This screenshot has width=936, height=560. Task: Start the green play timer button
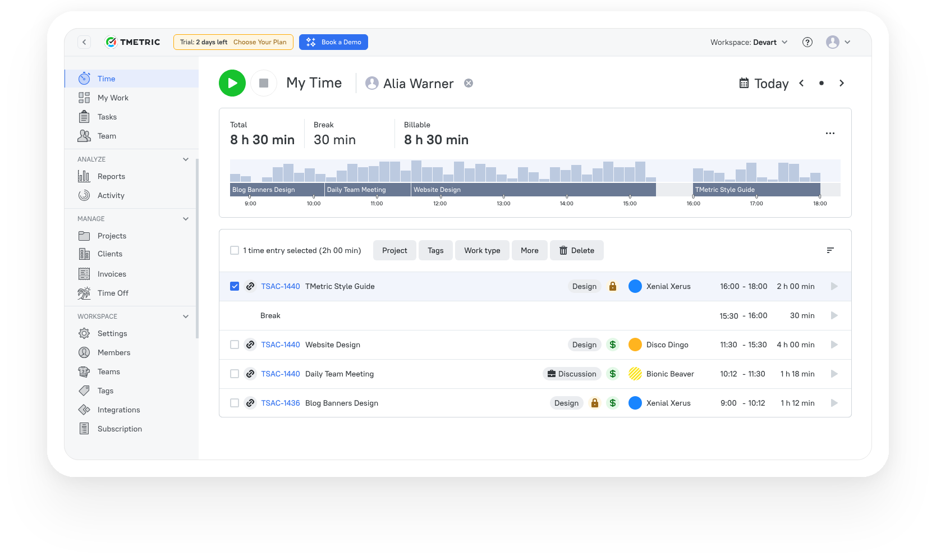click(x=232, y=83)
